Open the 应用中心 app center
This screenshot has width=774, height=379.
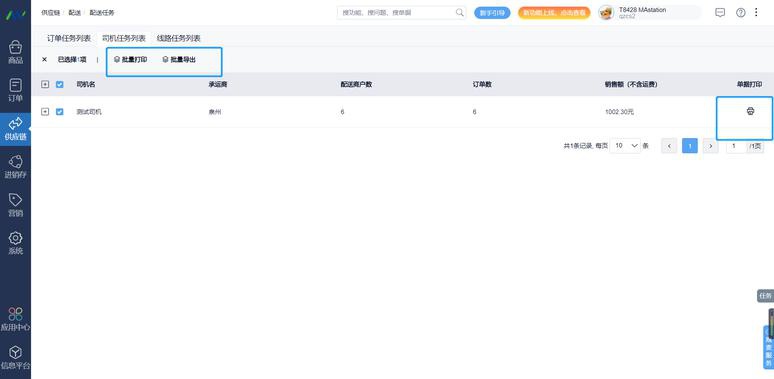click(x=15, y=319)
